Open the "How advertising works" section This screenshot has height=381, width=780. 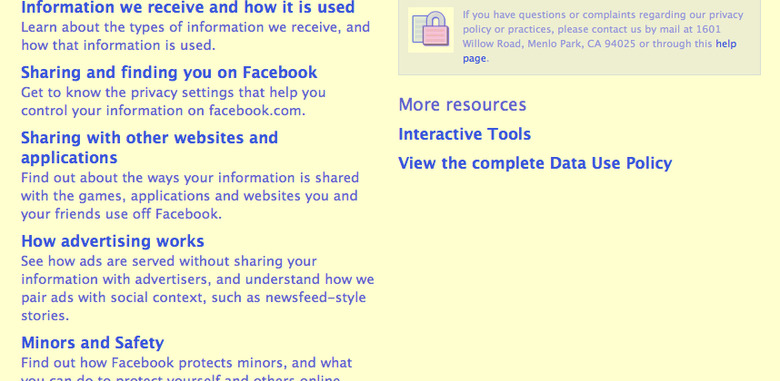[112, 241]
